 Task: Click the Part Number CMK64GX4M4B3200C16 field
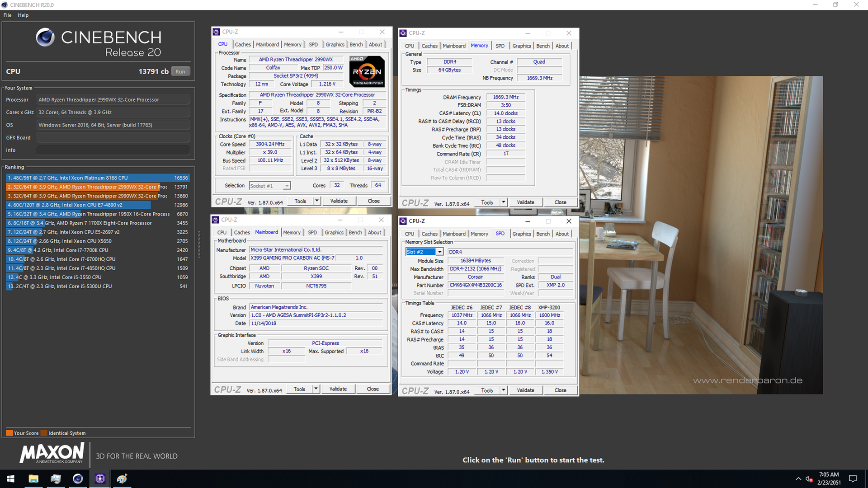476,285
